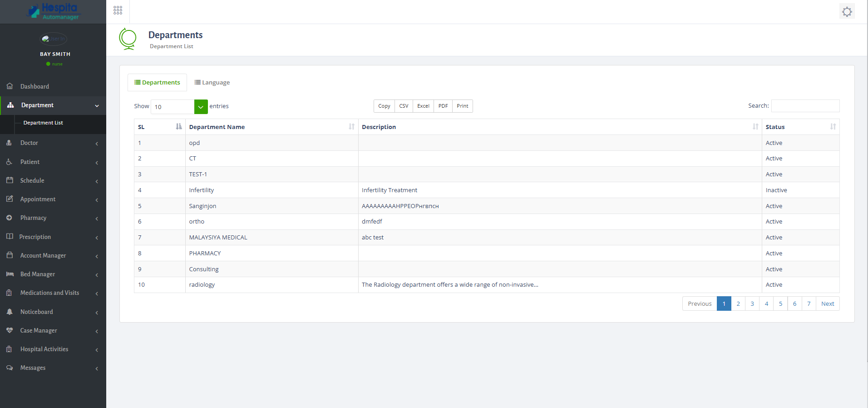Switch to the Departments tab
Viewport: 868px width, 408px height.
pyautogui.click(x=157, y=82)
